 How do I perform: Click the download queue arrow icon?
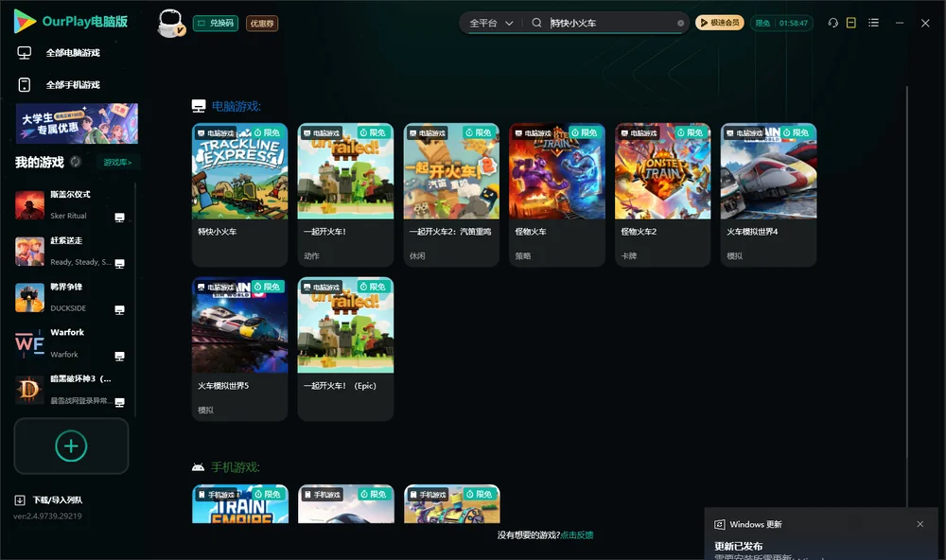(x=20, y=499)
